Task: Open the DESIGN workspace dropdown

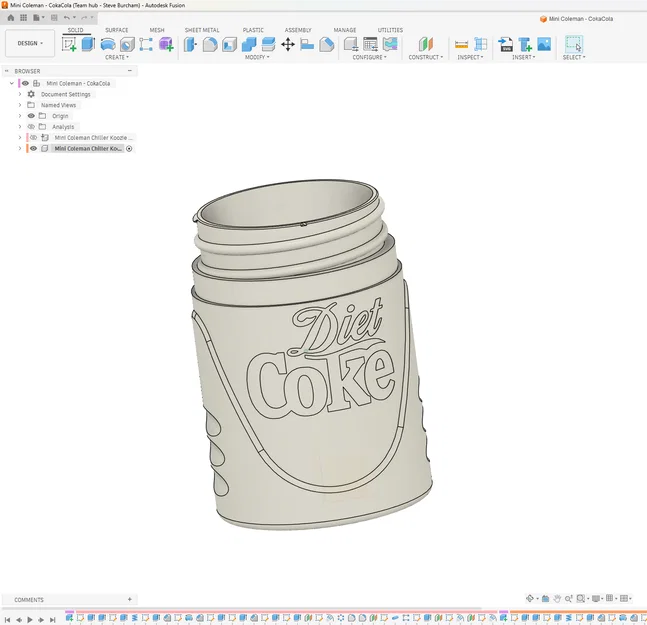Action: [x=30, y=43]
